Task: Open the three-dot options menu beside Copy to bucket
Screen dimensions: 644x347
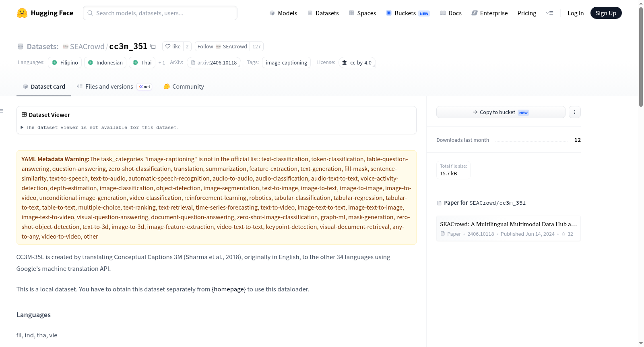Action: point(574,112)
